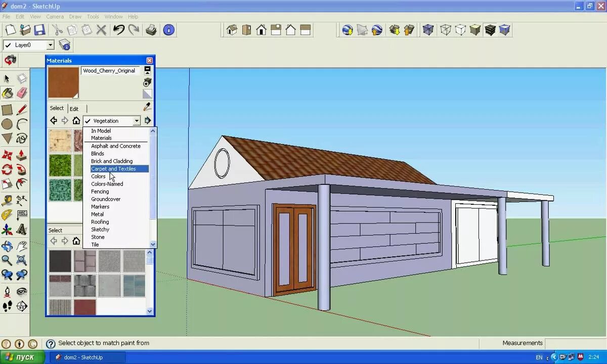Switch to the Select tab in Materials
Screen dimensions: 607x364
click(57, 108)
